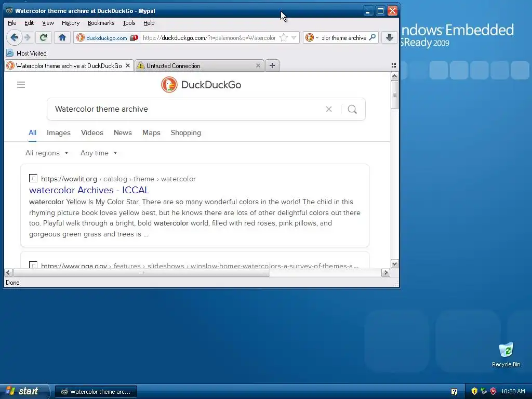532x399 pixels.
Task: Click the vertical scrollbar down arrow
Action: (x=394, y=263)
